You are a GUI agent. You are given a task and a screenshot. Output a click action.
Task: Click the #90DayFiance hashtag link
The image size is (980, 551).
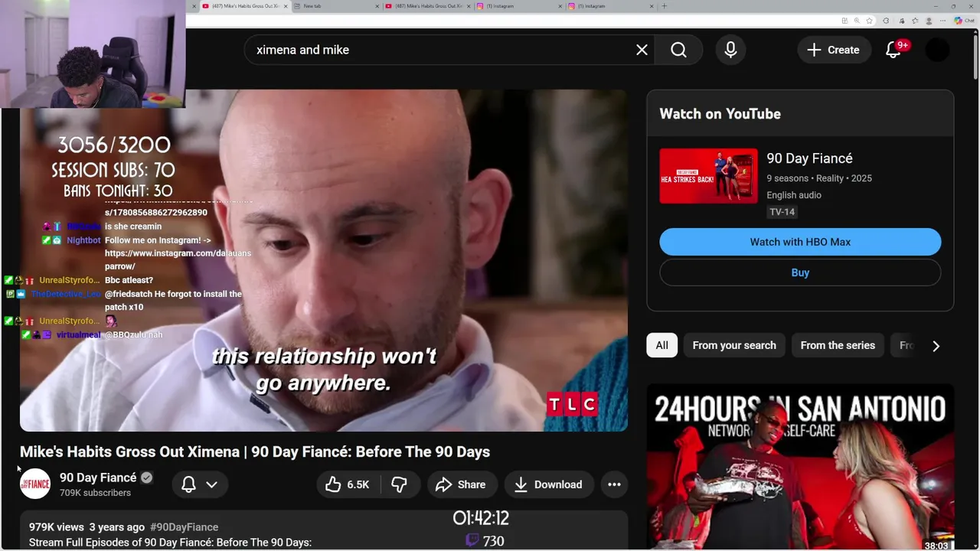pos(184,527)
